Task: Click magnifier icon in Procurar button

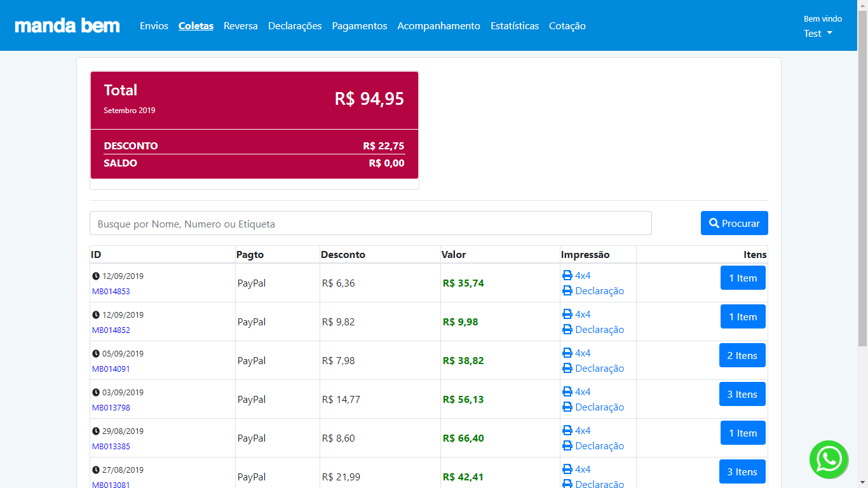Action: click(x=714, y=223)
